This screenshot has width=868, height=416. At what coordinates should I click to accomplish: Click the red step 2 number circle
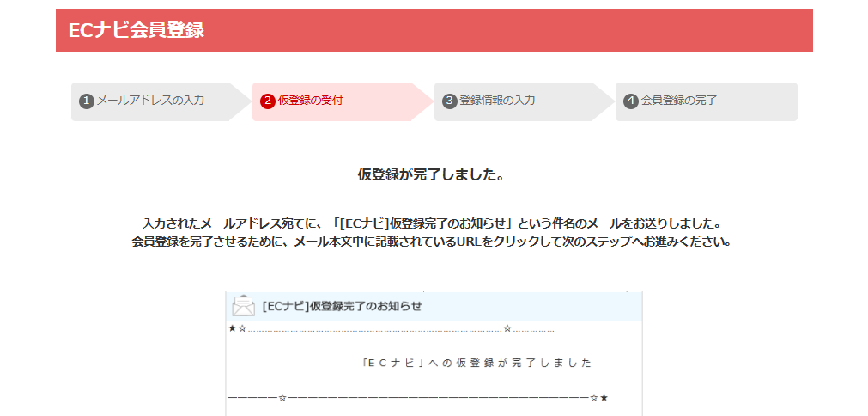click(268, 101)
